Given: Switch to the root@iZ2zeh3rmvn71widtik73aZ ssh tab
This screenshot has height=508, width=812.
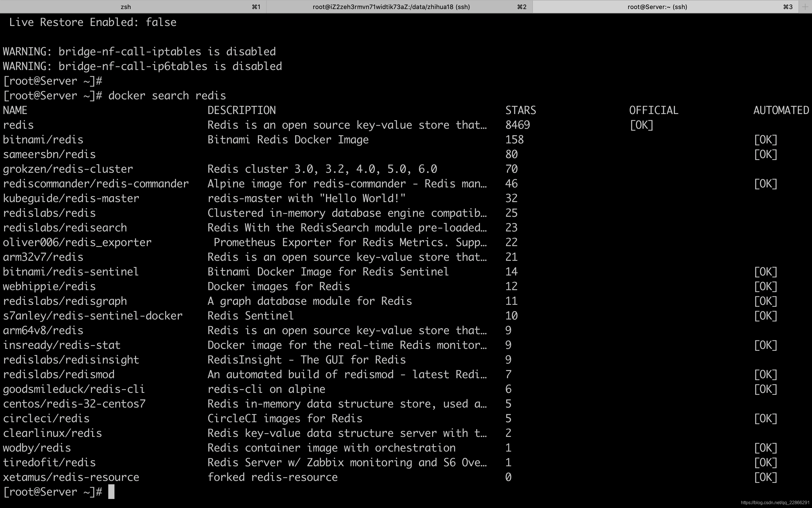Looking at the screenshot, I should click(x=399, y=7).
